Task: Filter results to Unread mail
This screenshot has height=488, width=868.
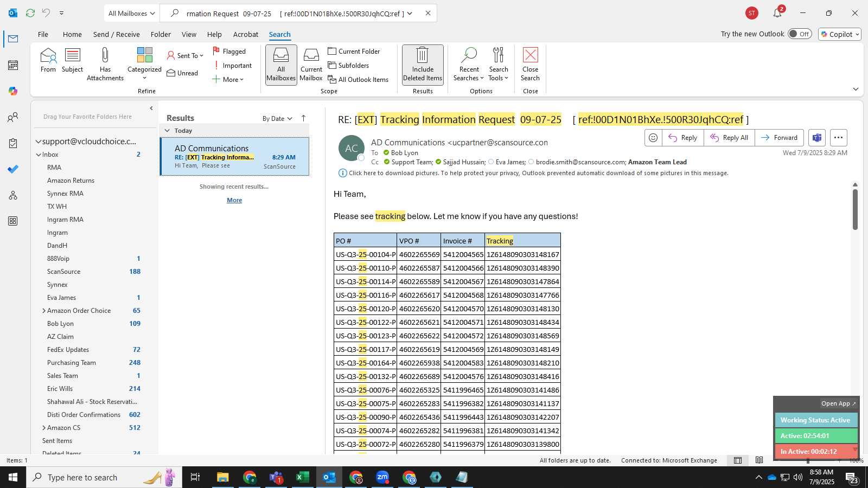Action: pos(182,73)
